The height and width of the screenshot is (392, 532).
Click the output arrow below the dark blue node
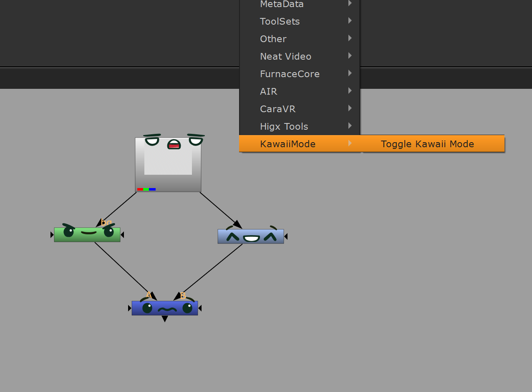click(x=165, y=319)
